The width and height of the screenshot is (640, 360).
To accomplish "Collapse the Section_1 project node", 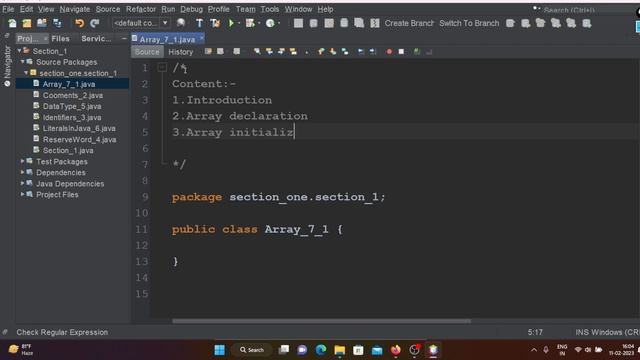I will [x=19, y=51].
